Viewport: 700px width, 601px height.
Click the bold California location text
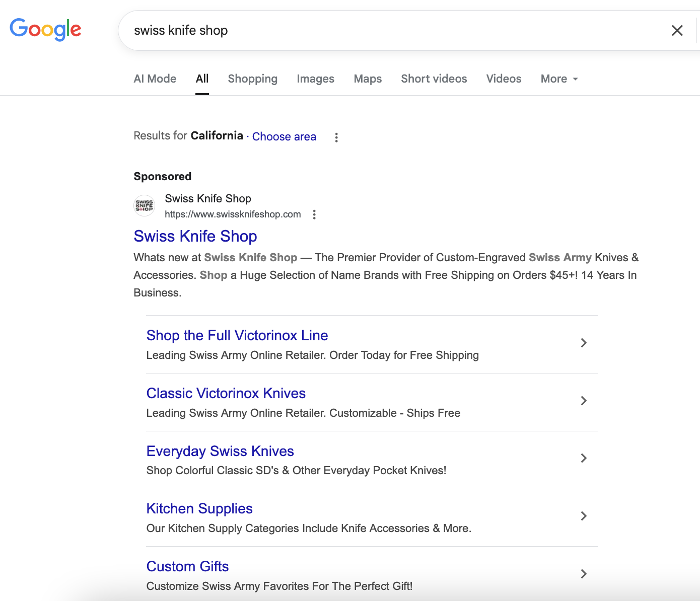217,135
